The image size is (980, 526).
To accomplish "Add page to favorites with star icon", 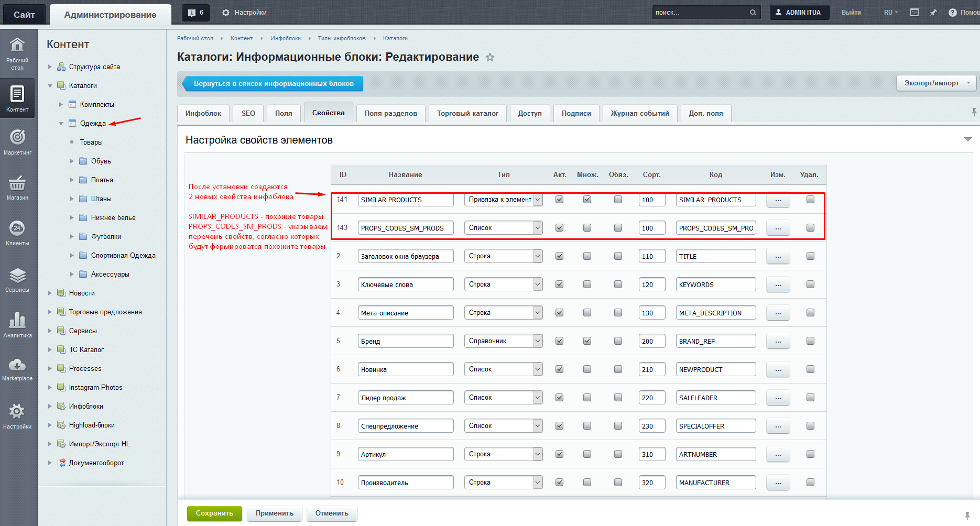I will 490,58.
